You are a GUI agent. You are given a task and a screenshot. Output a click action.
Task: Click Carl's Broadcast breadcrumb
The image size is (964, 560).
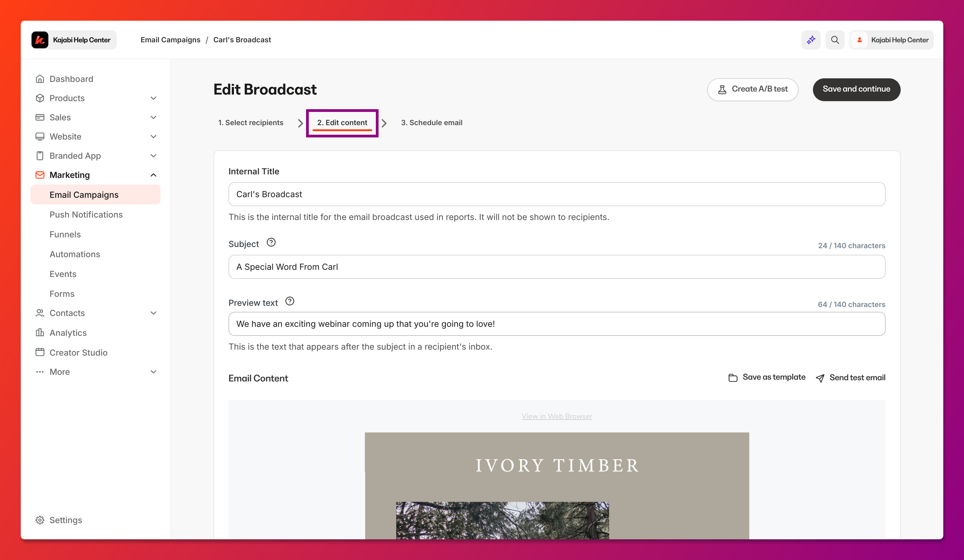(242, 40)
